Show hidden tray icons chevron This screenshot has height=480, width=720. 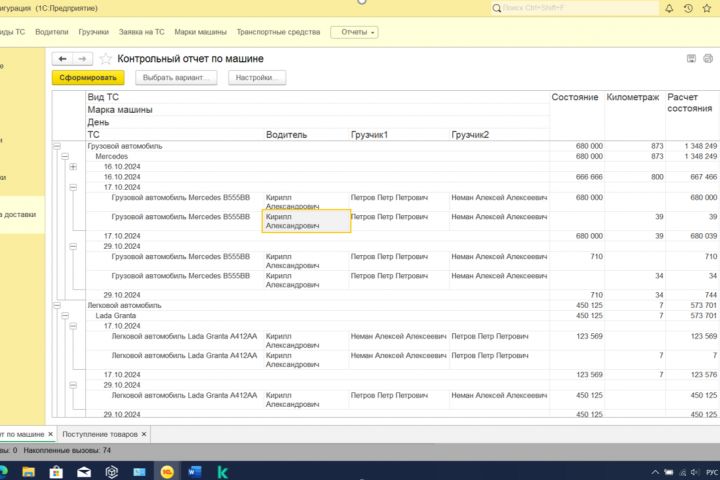pos(655,472)
